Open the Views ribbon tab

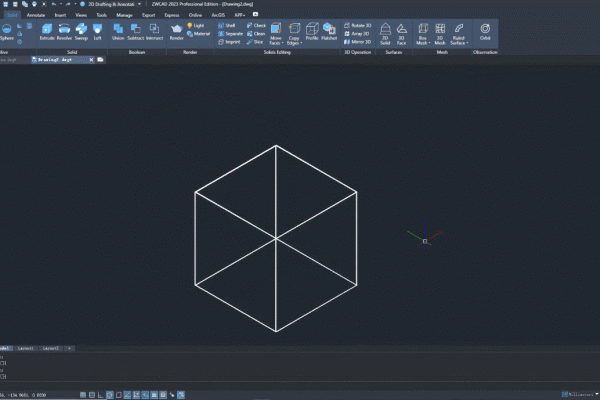pyautogui.click(x=81, y=15)
